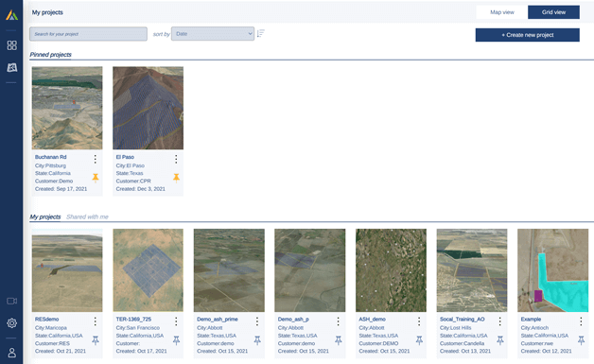
Task: Pin the TER-1369_725 project
Action: click(x=177, y=340)
